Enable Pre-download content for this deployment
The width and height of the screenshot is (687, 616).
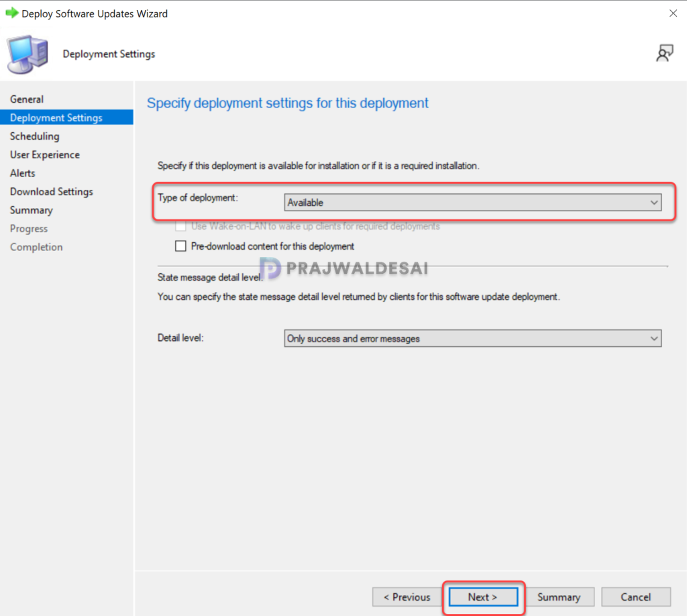[x=180, y=246]
